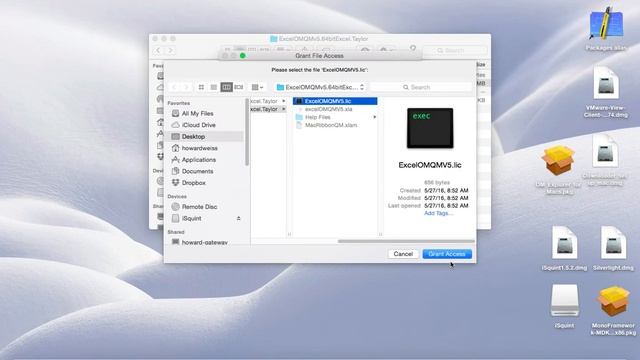The width and height of the screenshot is (640, 360).
Task: Go forward in the dialog browser
Action: pyautogui.click(x=186, y=87)
